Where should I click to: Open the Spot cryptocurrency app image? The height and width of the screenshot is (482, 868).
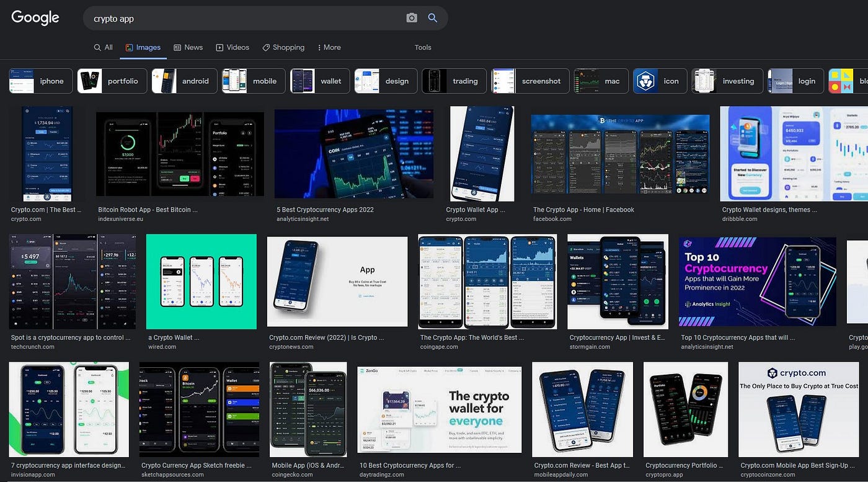click(x=72, y=282)
